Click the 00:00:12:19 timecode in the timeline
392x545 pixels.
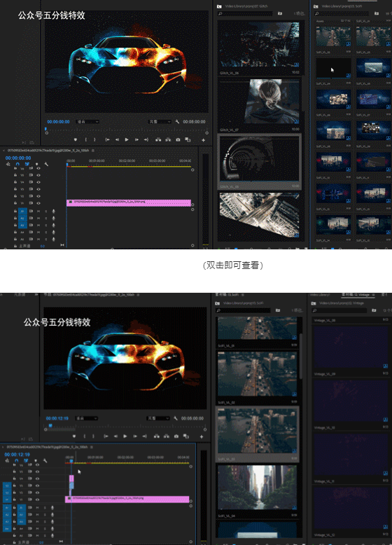(x=17, y=454)
